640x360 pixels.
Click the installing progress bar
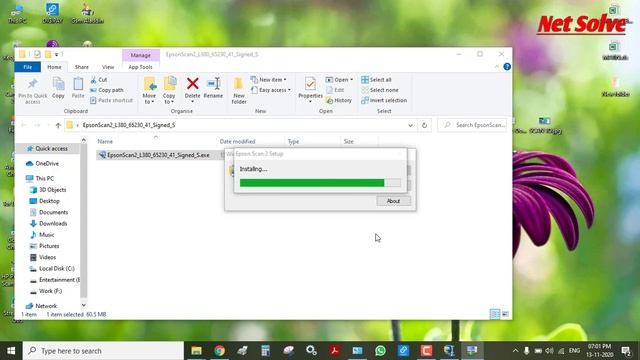(x=320, y=183)
